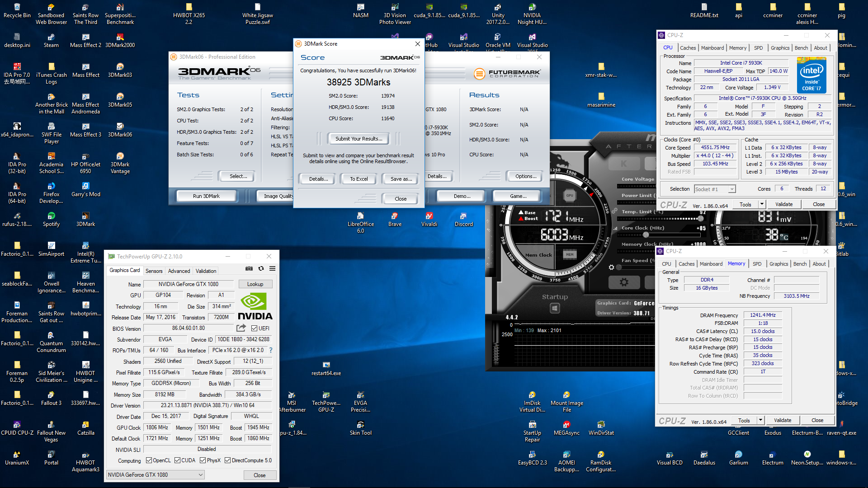Click the Demo button in 3DMark06
The height and width of the screenshot is (488, 868).
point(462,196)
